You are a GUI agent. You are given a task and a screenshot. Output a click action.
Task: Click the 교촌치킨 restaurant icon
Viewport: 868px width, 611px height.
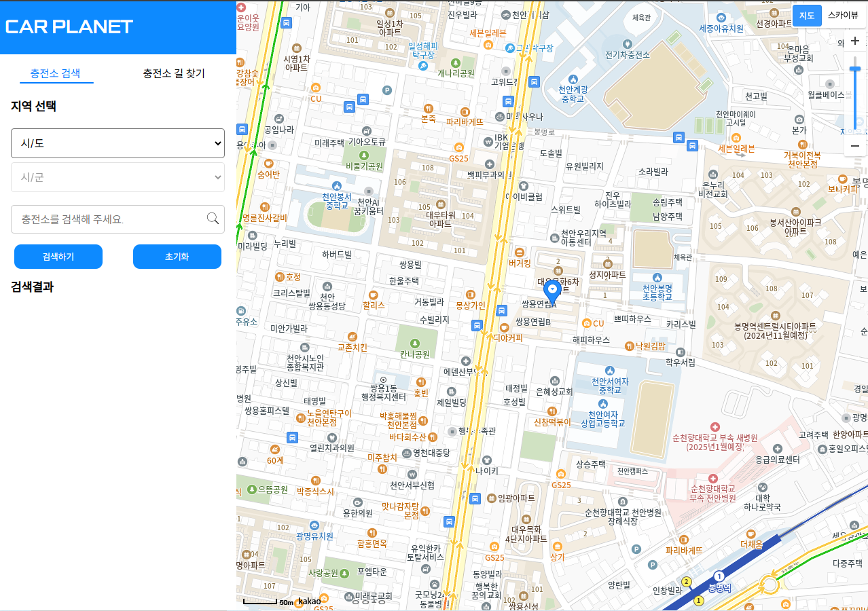(x=352, y=337)
